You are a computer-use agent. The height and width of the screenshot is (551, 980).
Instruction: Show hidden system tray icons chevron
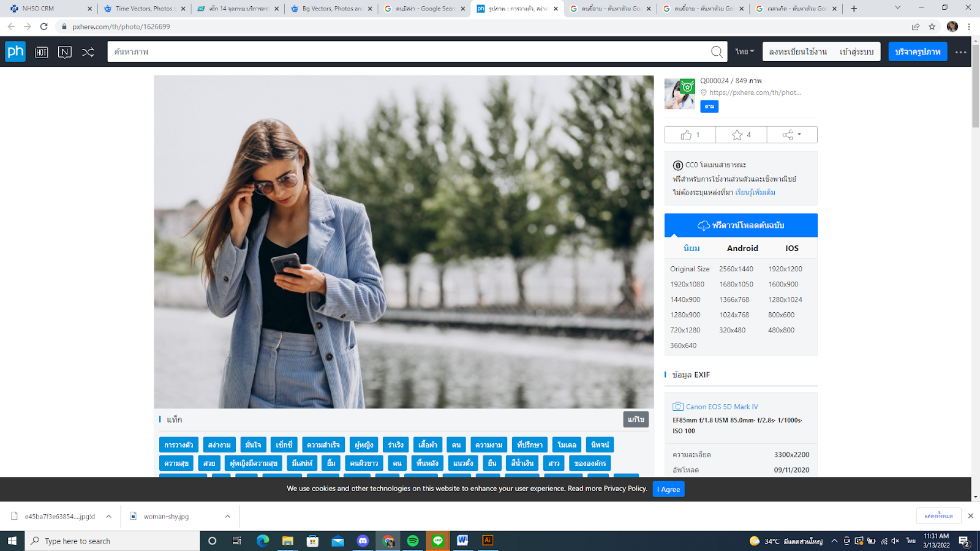(834, 541)
